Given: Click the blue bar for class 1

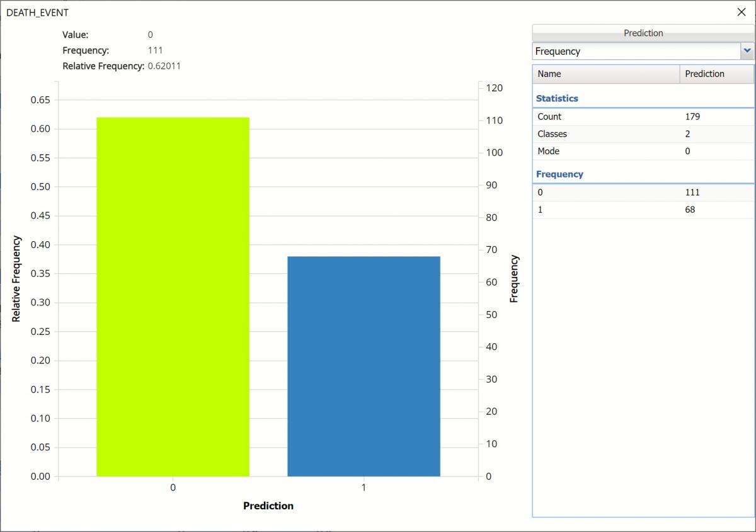Looking at the screenshot, I should point(364,366).
